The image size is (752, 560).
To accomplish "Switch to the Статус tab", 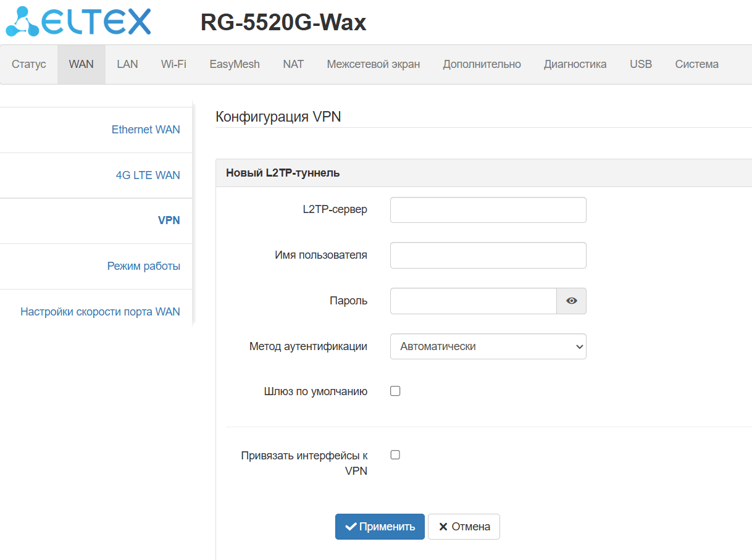I will 29,64.
